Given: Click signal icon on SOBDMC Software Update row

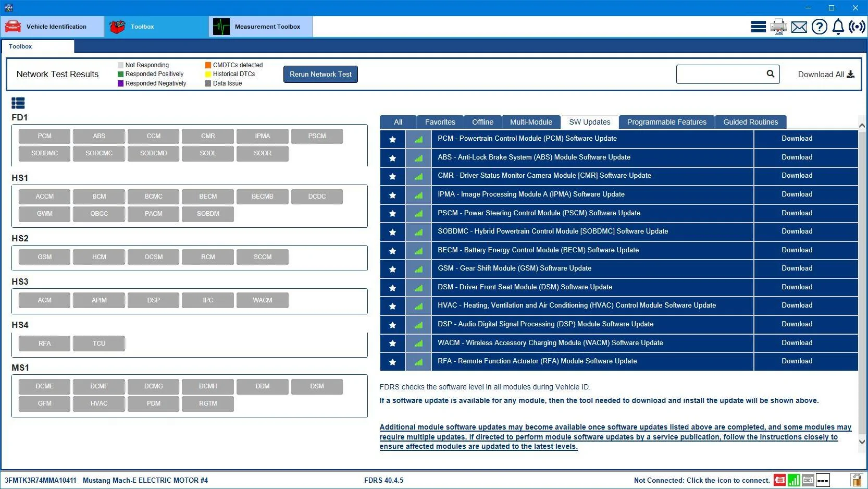Looking at the screenshot, I should (x=418, y=232).
